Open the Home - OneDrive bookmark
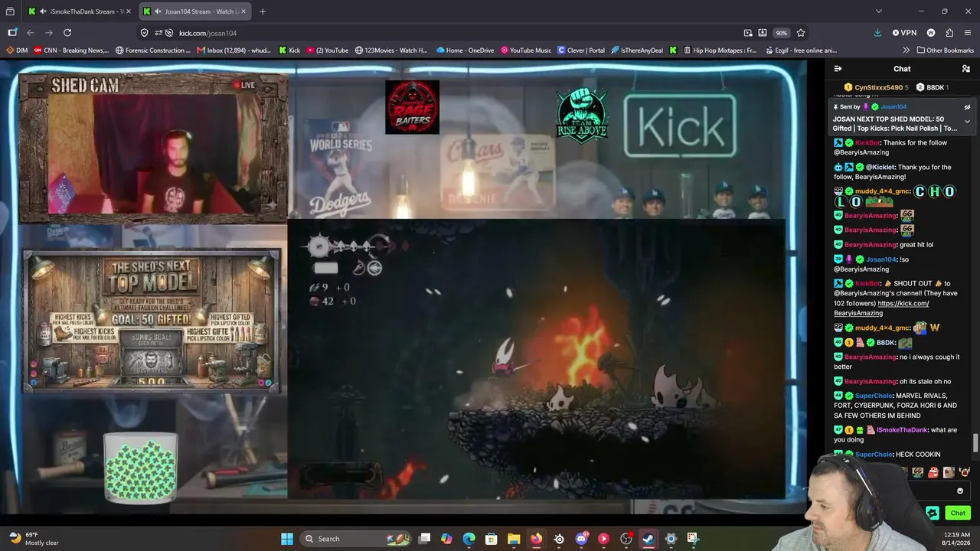Screen dimensions: 980x551 465,51
